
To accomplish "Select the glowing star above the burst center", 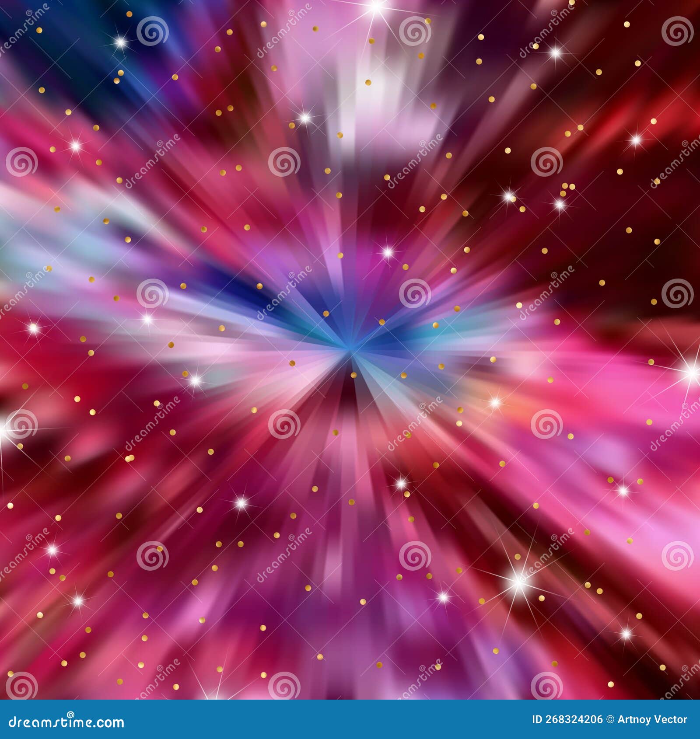I will tap(387, 253).
